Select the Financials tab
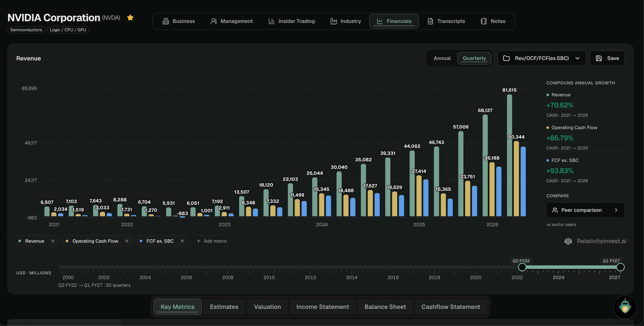Screen dimensions: 644x326 click(x=394, y=21)
